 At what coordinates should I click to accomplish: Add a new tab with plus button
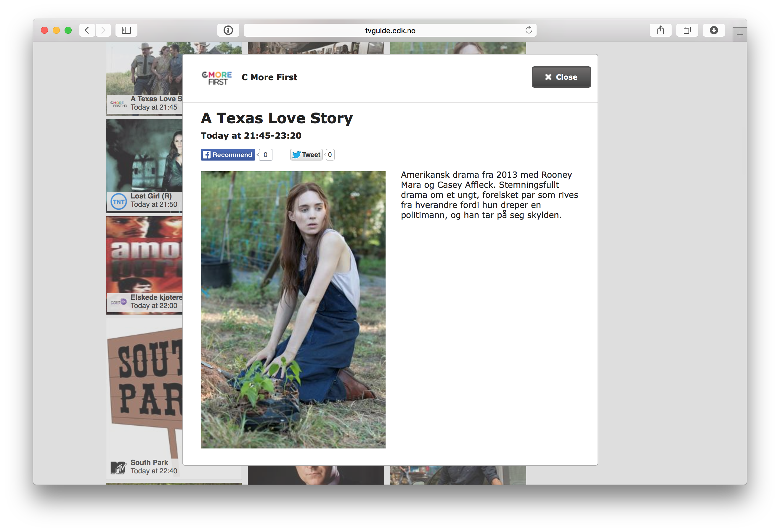[739, 35]
